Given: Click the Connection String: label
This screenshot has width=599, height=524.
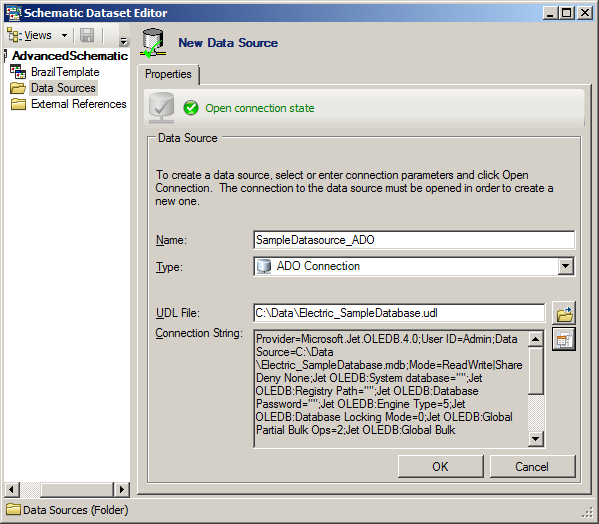Looking at the screenshot, I should pos(199,333).
